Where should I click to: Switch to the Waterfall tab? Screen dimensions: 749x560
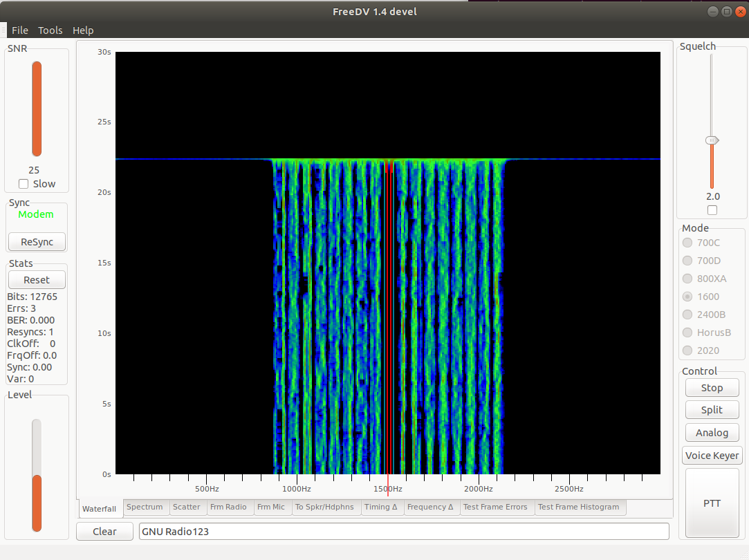pyautogui.click(x=100, y=508)
